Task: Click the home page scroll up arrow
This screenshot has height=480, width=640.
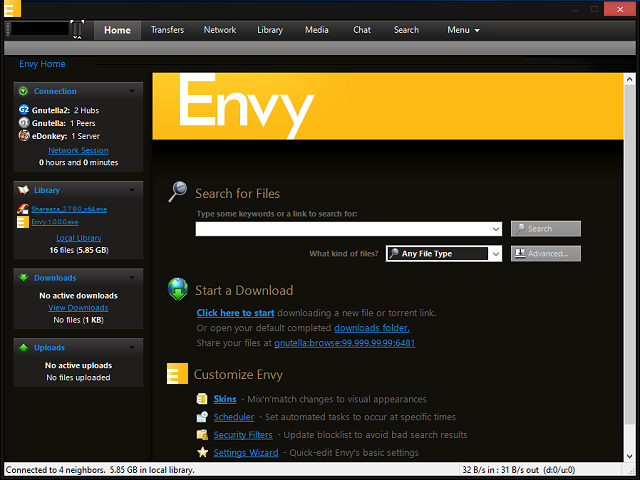Action: [629, 79]
